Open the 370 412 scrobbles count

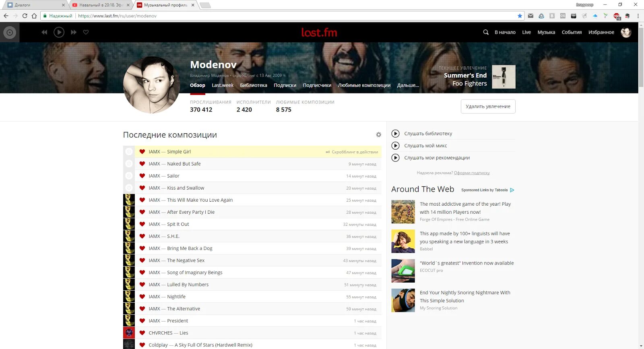click(201, 109)
